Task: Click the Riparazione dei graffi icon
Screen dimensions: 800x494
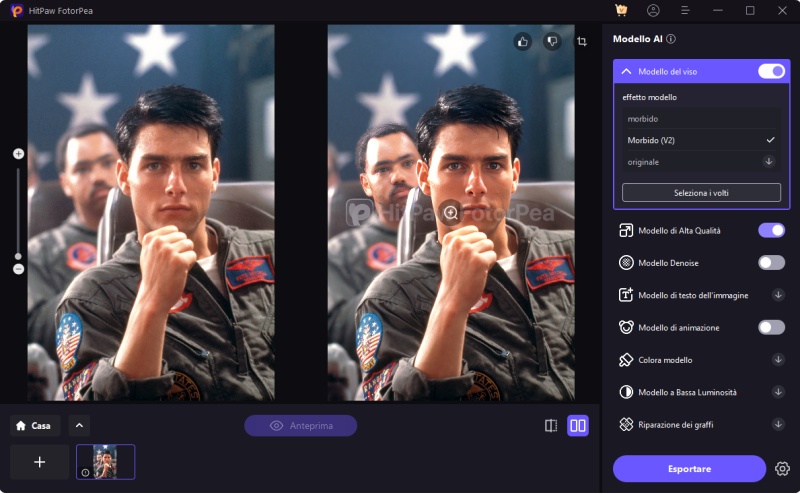Action: coord(626,424)
